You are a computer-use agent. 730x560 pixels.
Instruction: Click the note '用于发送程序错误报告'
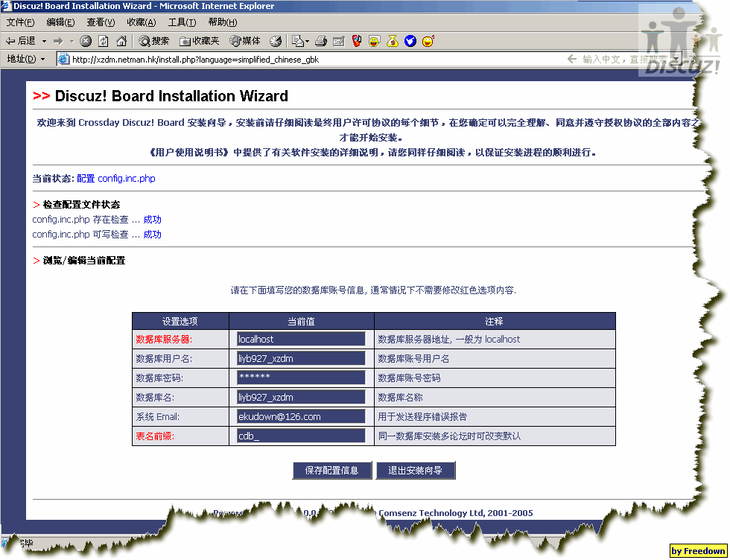(x=422, y=416)
